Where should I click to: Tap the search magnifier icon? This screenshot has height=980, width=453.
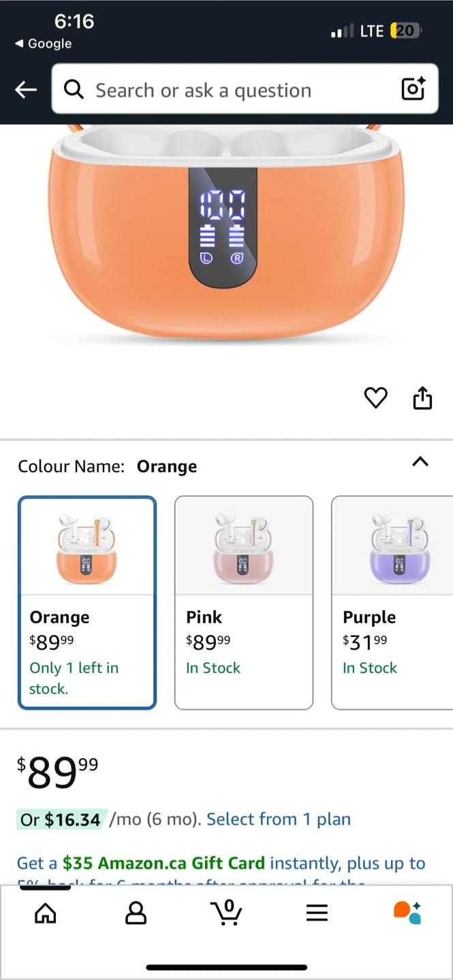(74, 90)
